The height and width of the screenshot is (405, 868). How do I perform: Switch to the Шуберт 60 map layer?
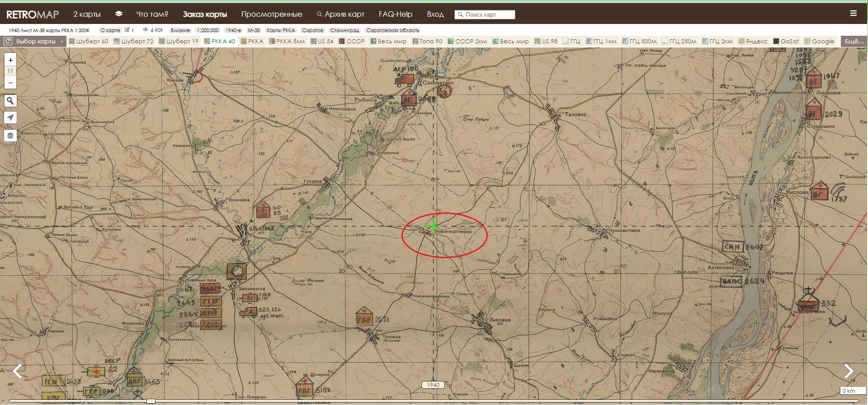point(89,41)
